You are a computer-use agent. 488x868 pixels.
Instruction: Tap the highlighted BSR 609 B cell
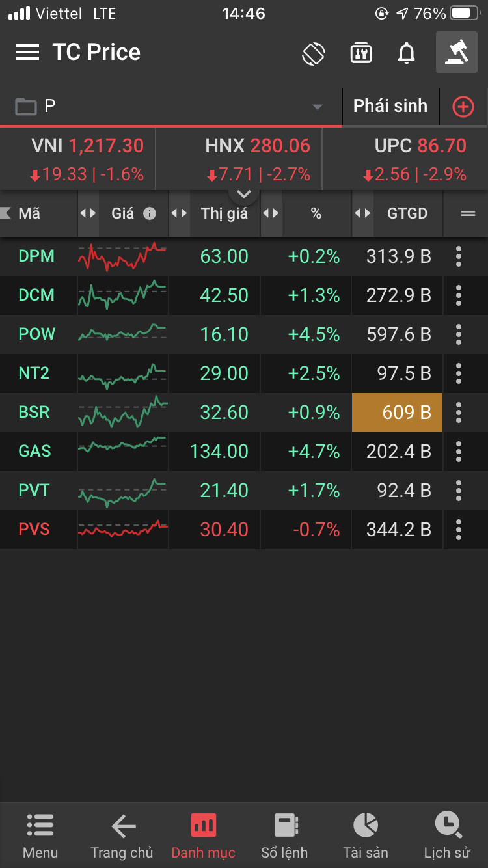click(x=397, y=413)
